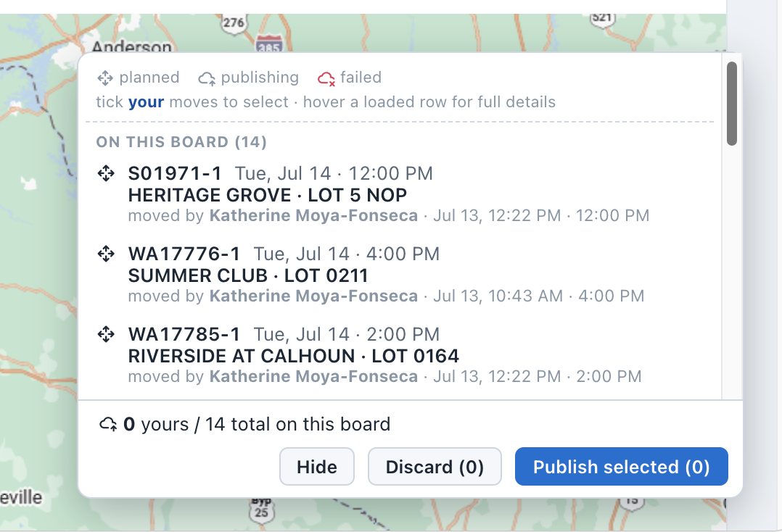Click the move icon beside WA17785-1
Image resolution: width=782 pixels, height=532 pixels.
point(106,333)
